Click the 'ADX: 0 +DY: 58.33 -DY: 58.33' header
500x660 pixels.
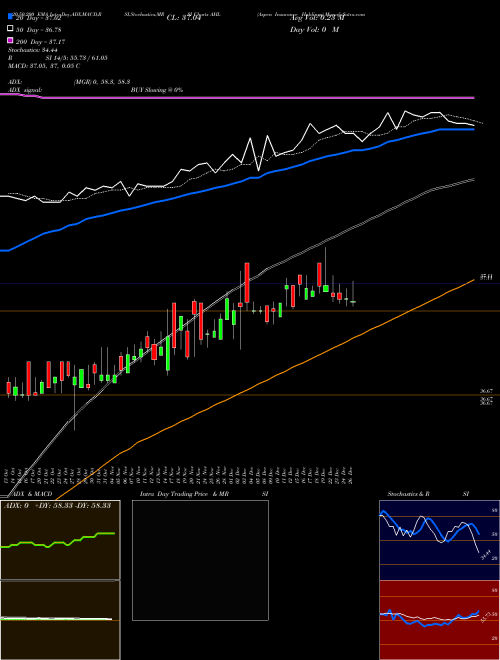[x=57, y=505]
